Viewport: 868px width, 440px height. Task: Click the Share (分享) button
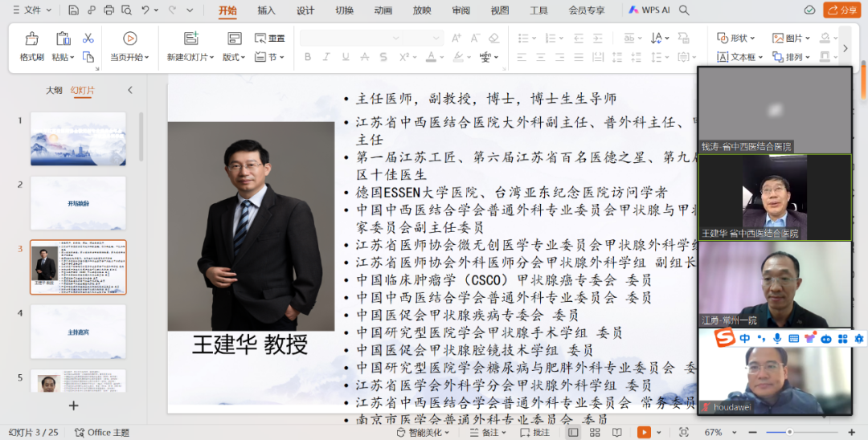point(843,10)
